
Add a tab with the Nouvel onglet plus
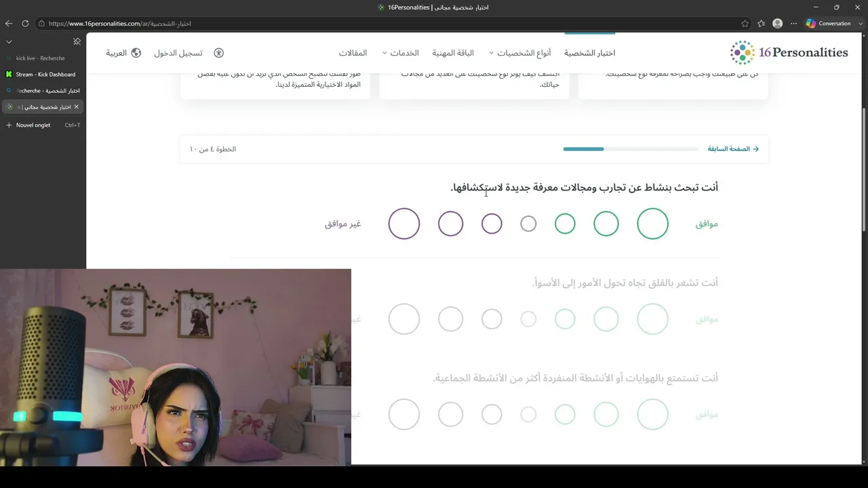pos(9,125)
